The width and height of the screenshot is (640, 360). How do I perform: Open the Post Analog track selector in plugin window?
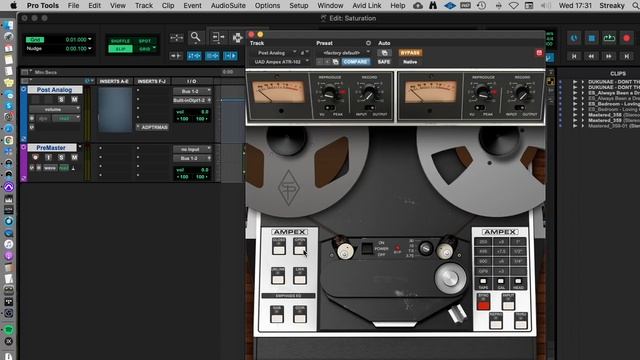(274, 53)
